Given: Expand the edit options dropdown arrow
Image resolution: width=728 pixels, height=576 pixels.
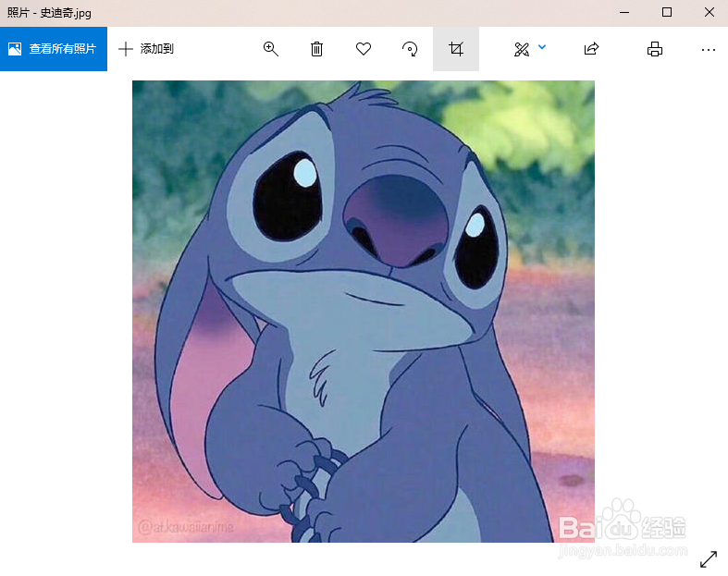Looking at the screenshot, I should pos(542,47).
